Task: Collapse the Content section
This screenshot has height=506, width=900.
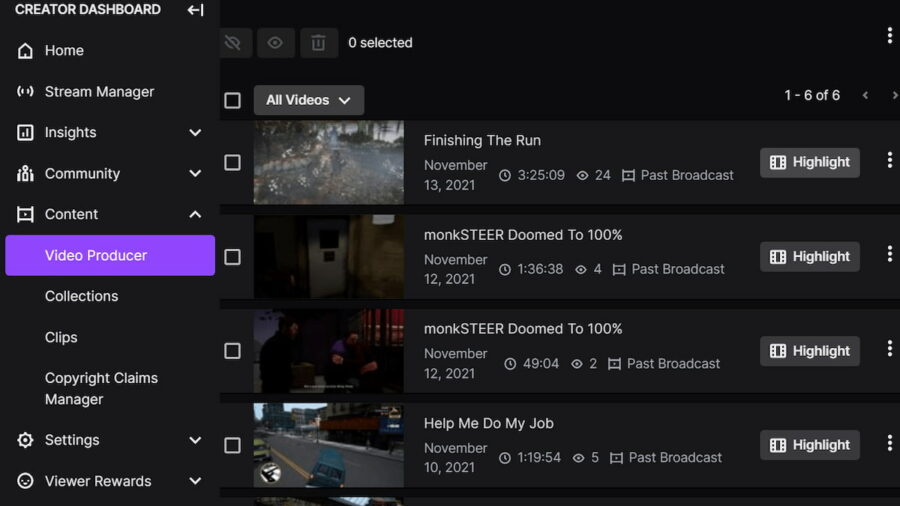Action: (195, 215)
